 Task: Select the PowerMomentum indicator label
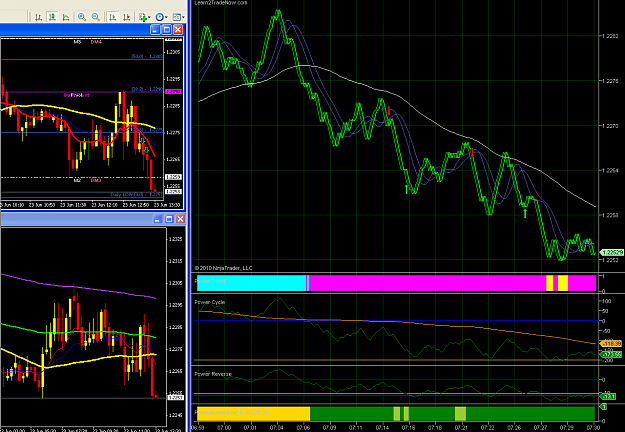click(232, 412)
